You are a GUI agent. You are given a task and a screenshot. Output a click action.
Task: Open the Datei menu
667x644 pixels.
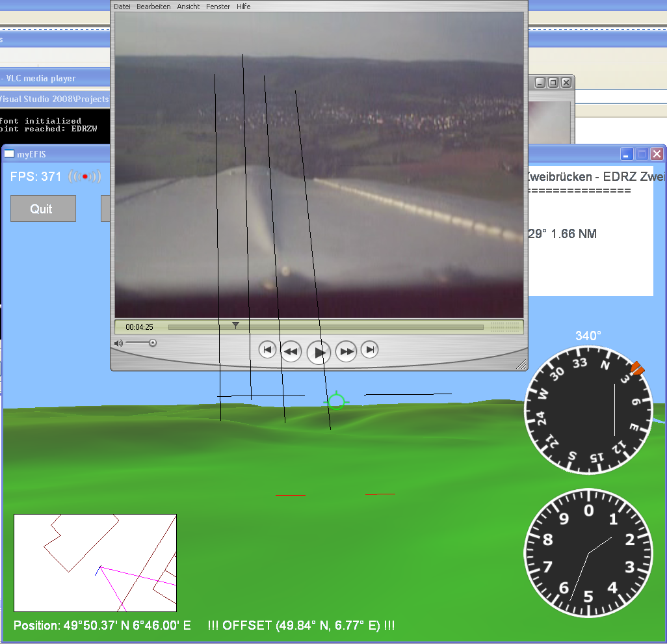(122, 7)
